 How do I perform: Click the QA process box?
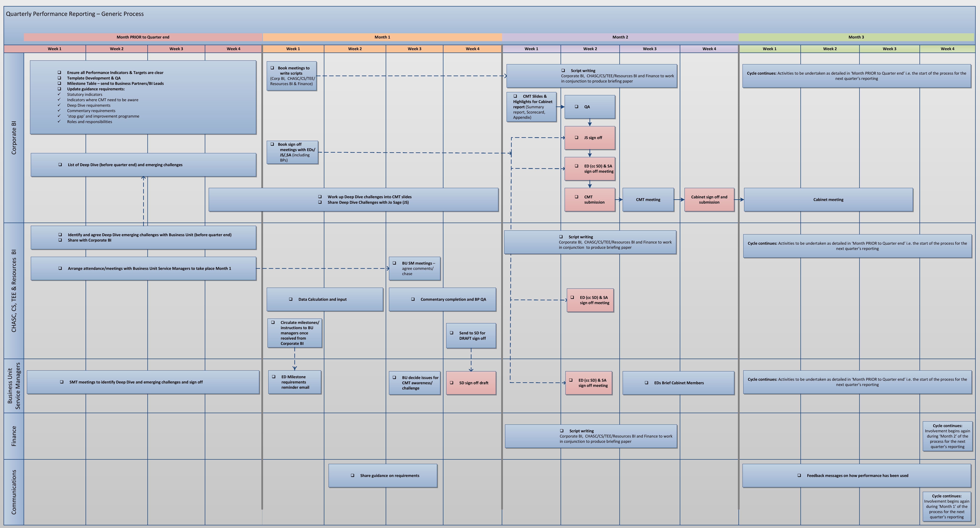590,107
